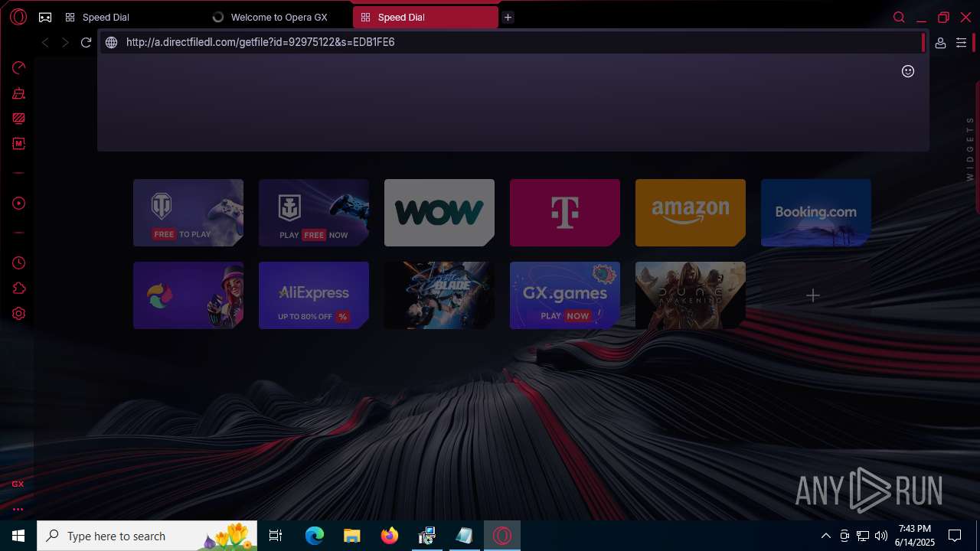Image resolution: width=980 pixels, height=551 pixels.
Task: Click the GX logo in sidebar bottom
Action: (x=18, y=484)
